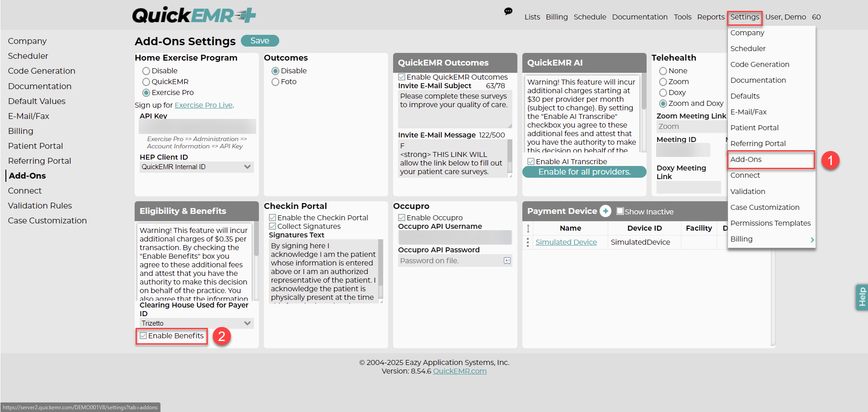Select Disable for Home Exercise Program

click(146, 71)
